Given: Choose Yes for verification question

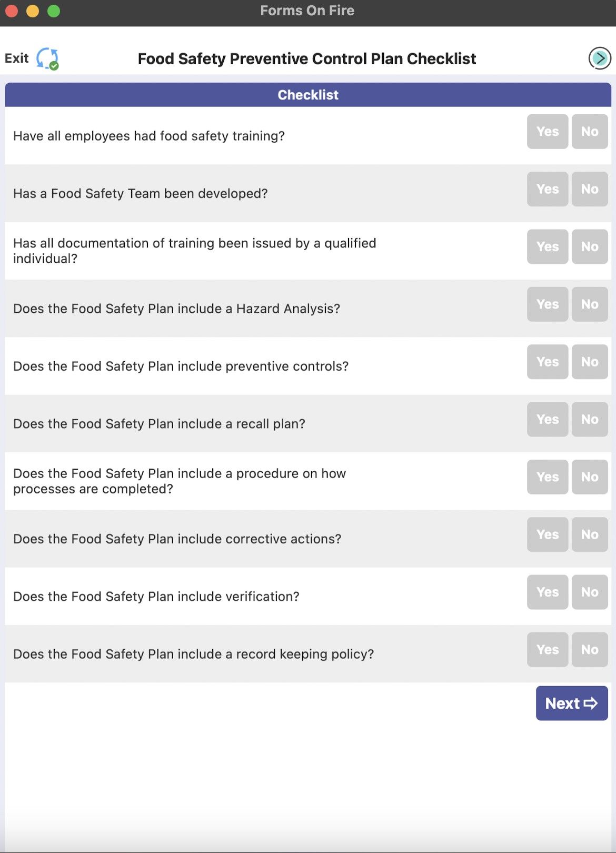Looking at the screenshot, I should 547,592.
